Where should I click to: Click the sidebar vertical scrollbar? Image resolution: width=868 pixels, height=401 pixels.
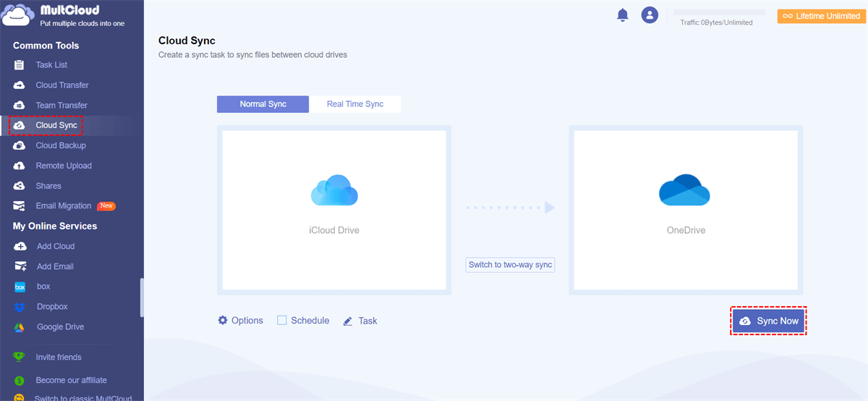click(x=142, y=297)
